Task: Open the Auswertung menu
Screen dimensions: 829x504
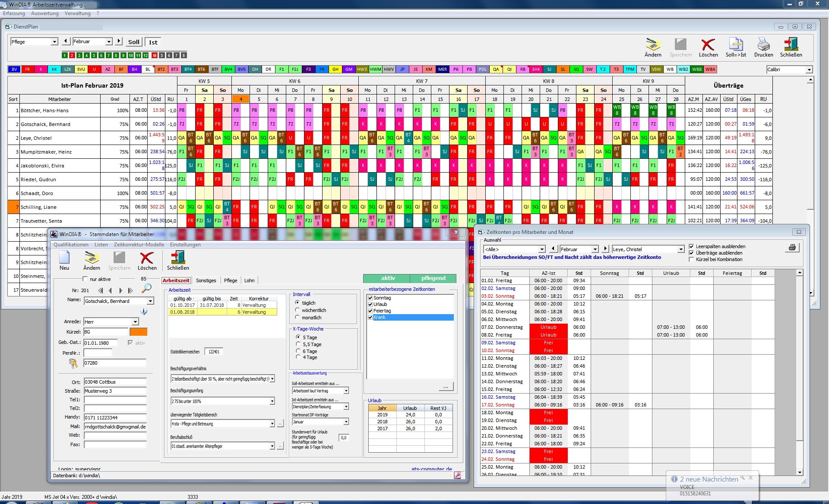Action: (44, 13)
